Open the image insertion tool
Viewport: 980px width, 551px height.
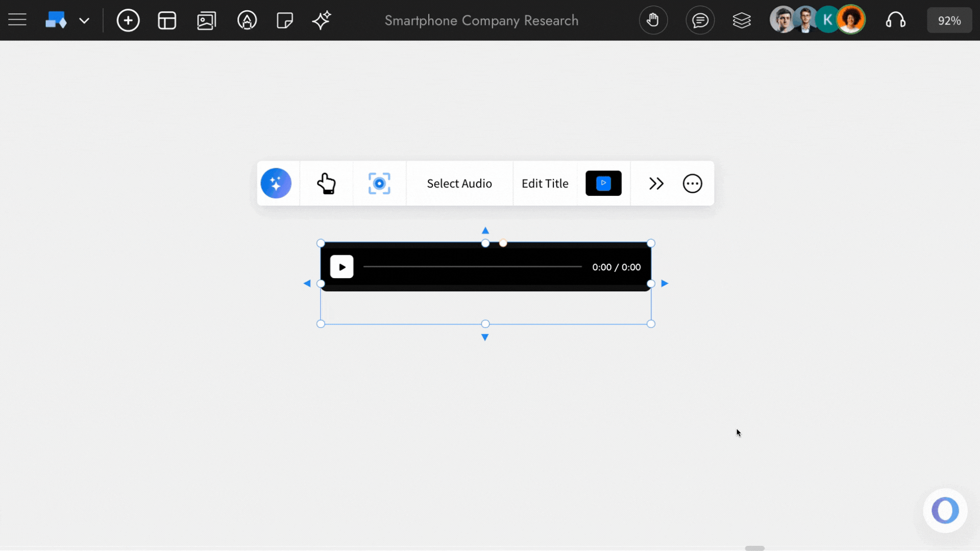click(x=206, y=20)
